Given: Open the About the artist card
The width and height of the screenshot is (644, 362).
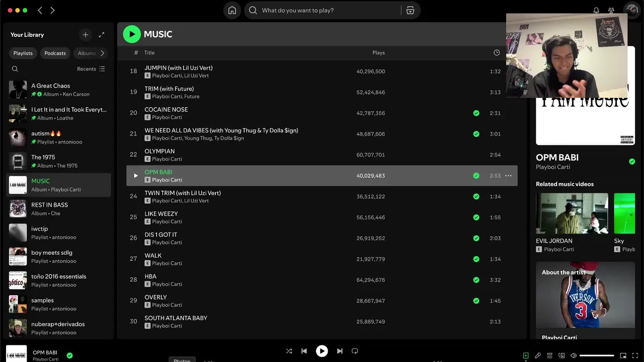Looking at the screenshot, I should point(585,300).
